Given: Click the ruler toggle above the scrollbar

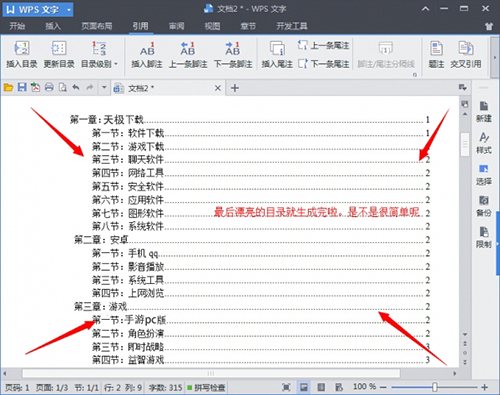Looking at the screenshot, I should click(465, 104).
